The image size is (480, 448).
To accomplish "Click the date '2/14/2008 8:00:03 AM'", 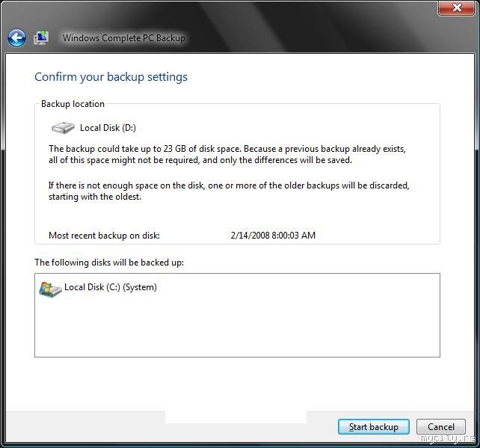I will pyautogui.click(x=273, y=235).
